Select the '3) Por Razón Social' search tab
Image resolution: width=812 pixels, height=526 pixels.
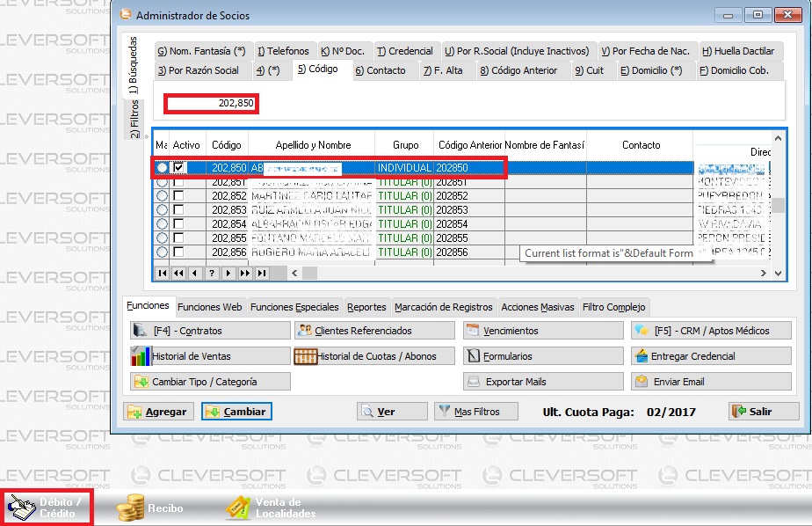point(199,70)
